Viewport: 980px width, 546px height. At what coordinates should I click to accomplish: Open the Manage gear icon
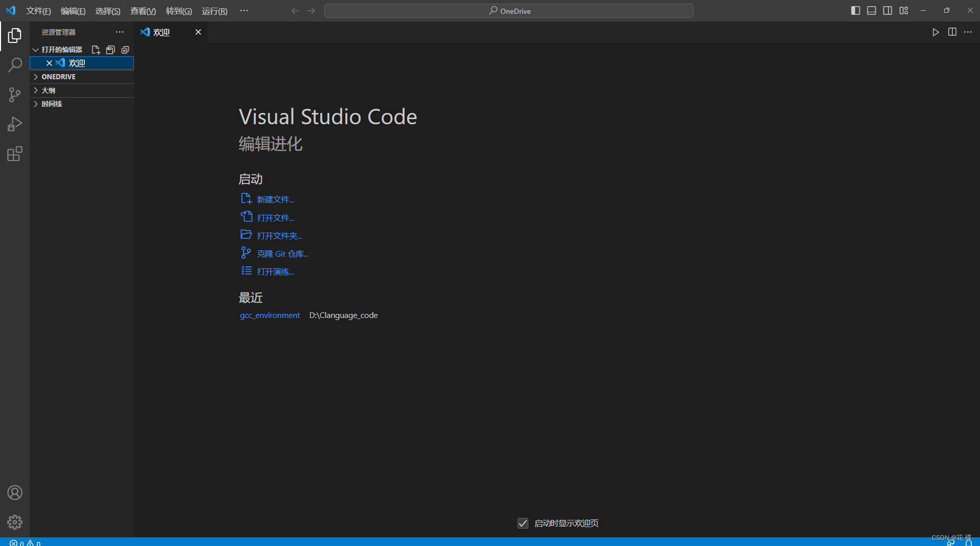[x=15, y=522]
